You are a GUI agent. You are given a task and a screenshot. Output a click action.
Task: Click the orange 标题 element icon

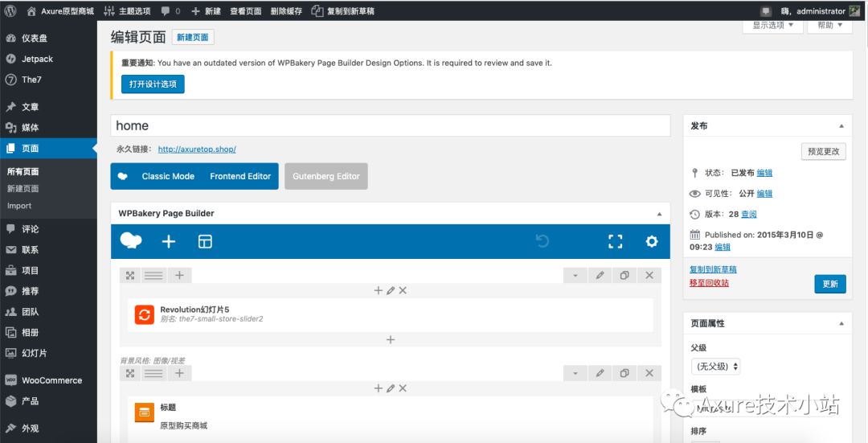click(145, 412)
